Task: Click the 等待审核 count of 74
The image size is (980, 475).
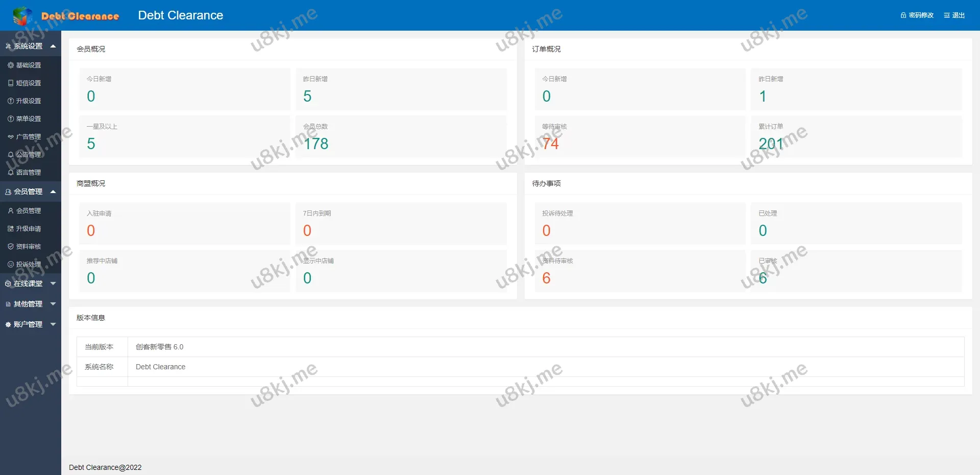Action: tap(550, 144)
